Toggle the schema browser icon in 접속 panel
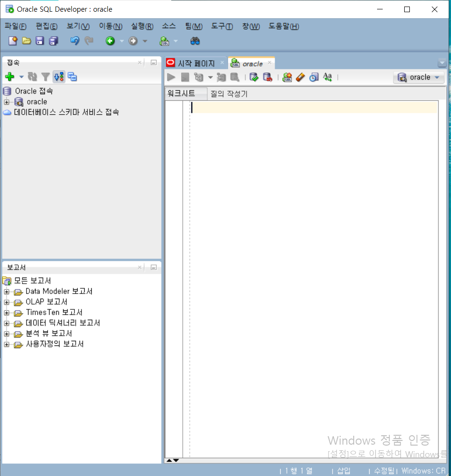The width and height of the screenshot is (451, 476). 59,76
